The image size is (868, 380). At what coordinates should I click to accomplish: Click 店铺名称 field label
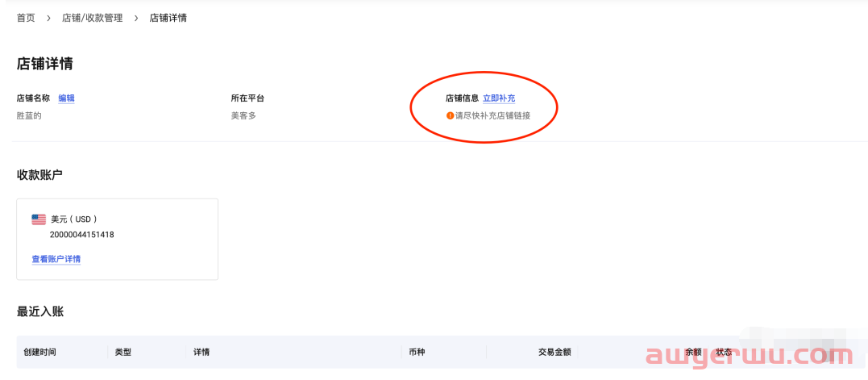pos(33,98)
